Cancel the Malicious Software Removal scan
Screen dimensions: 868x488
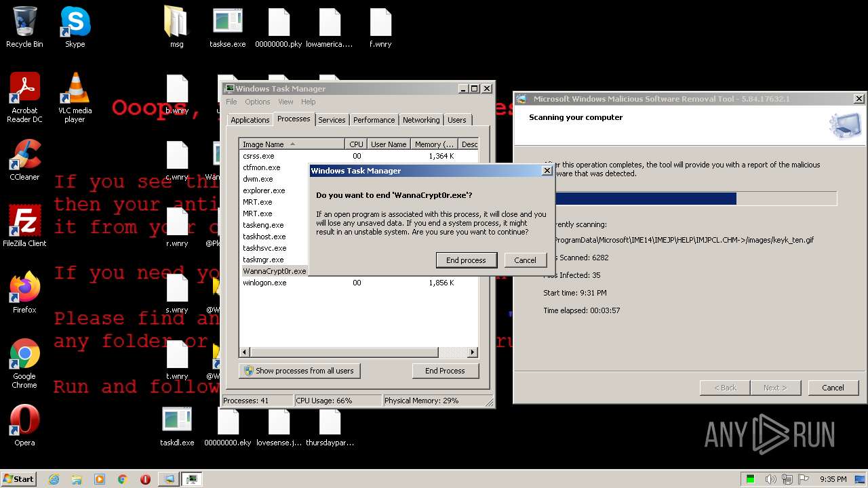pyautogui.click(x=833, y=388)
